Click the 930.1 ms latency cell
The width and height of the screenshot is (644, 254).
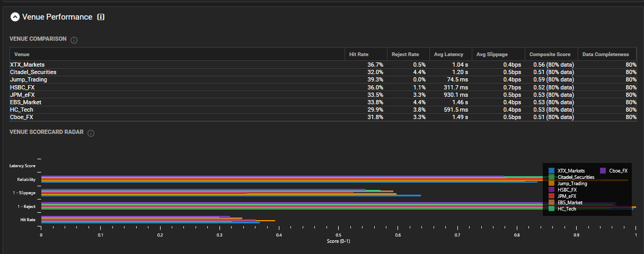tap(451, 95)
